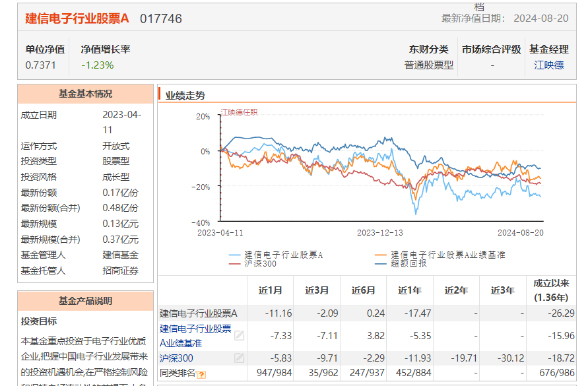This screenshot has width=588, height=386.
Task: Click question mark icon beside 同类排名
Action: tap(201, 375)
